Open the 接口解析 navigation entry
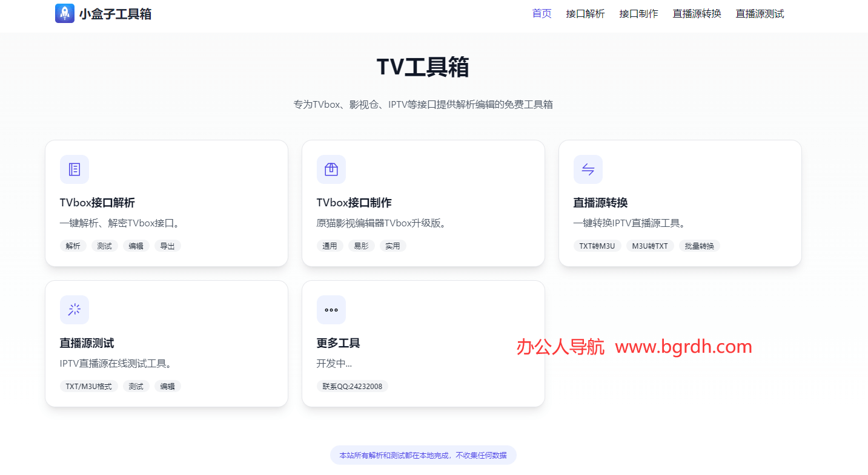 [x=585, y=13]
